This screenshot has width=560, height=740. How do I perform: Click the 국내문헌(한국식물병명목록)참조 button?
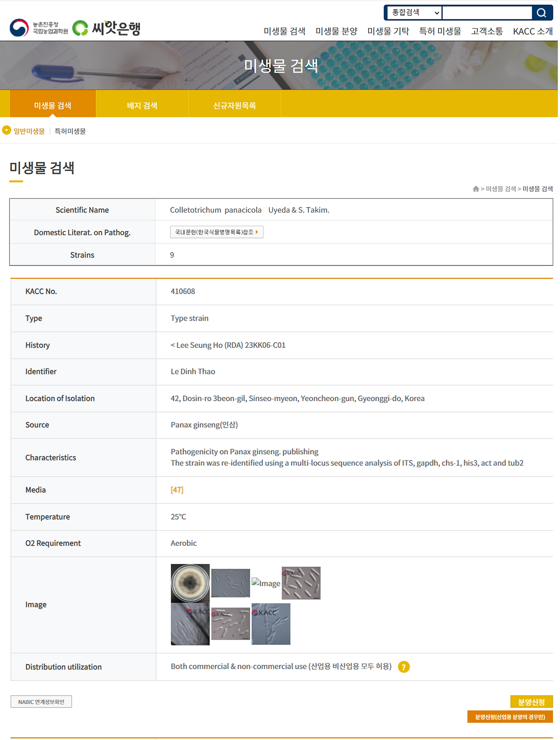[x=217, y=232]
